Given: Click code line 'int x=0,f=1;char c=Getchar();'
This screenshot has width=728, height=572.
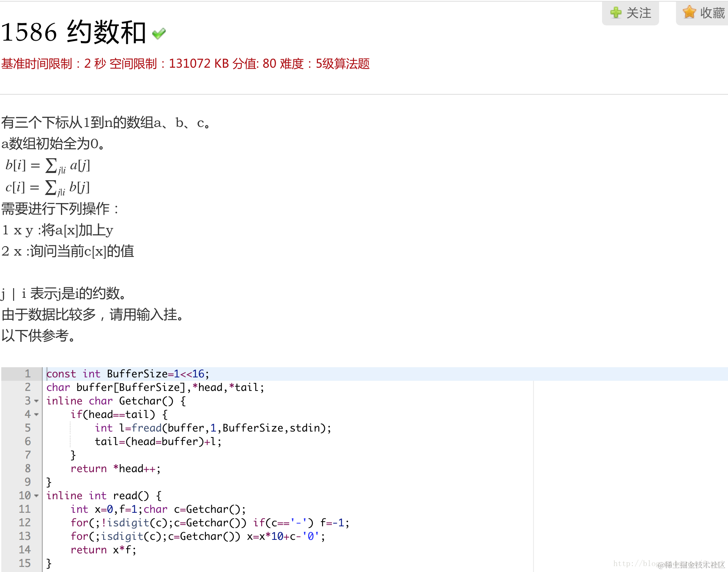Looking at the screenshot, I should 158,509.
